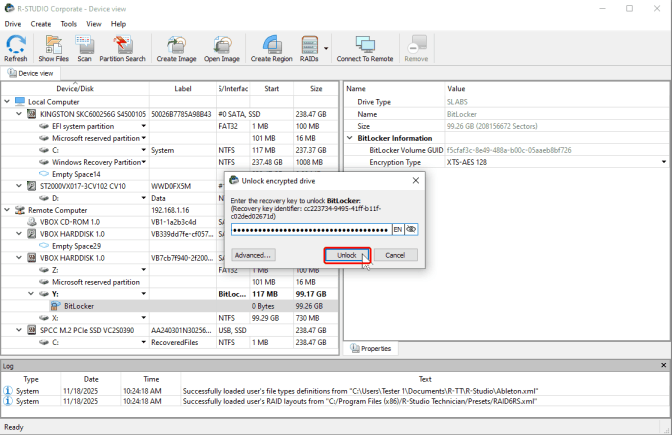
Task: Open the Show Files tool
Action: 53,49
